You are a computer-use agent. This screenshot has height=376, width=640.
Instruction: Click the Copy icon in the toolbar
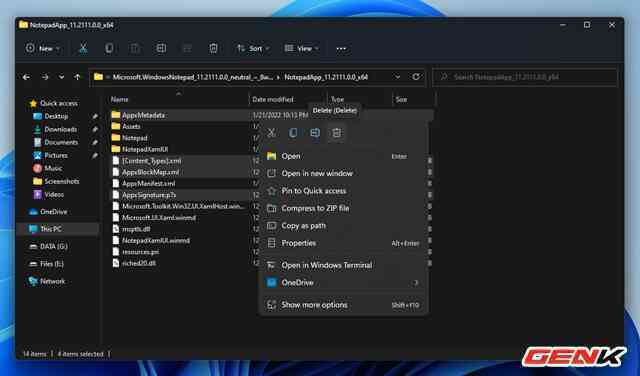pyautogui.click(x=109, y=49)
